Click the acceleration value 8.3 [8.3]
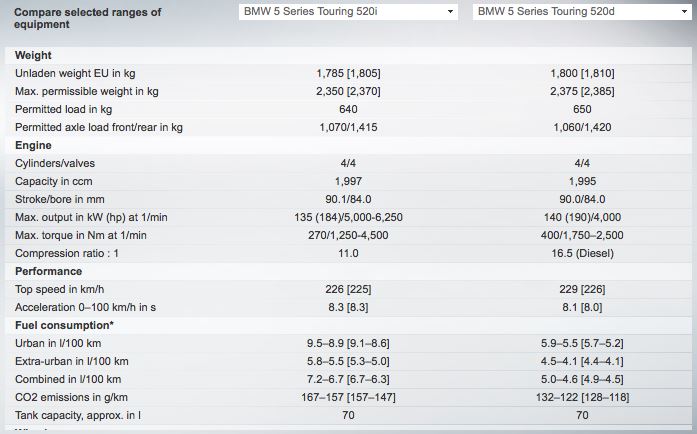The image size is (697, 434). pyautogui.click(x=348, y=307)
